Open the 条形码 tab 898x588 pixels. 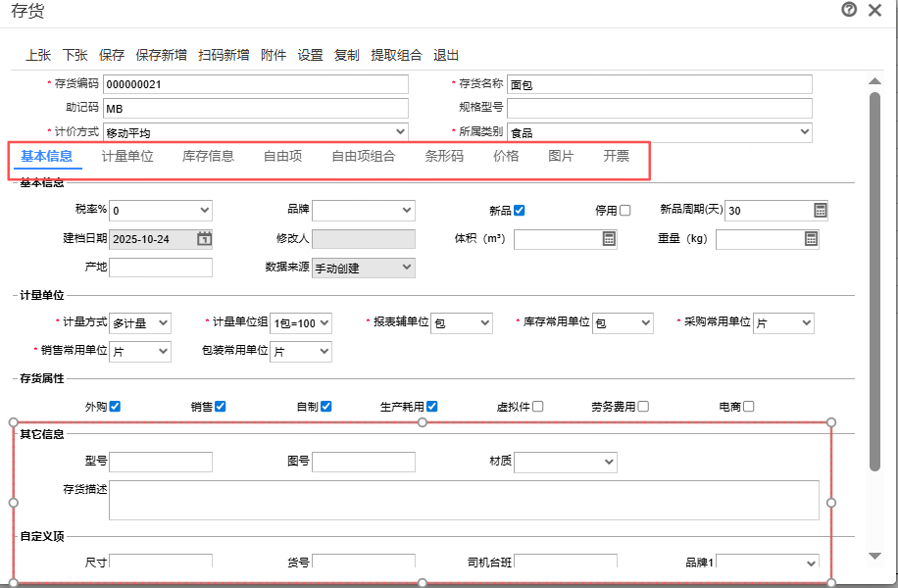coord(444,156)
